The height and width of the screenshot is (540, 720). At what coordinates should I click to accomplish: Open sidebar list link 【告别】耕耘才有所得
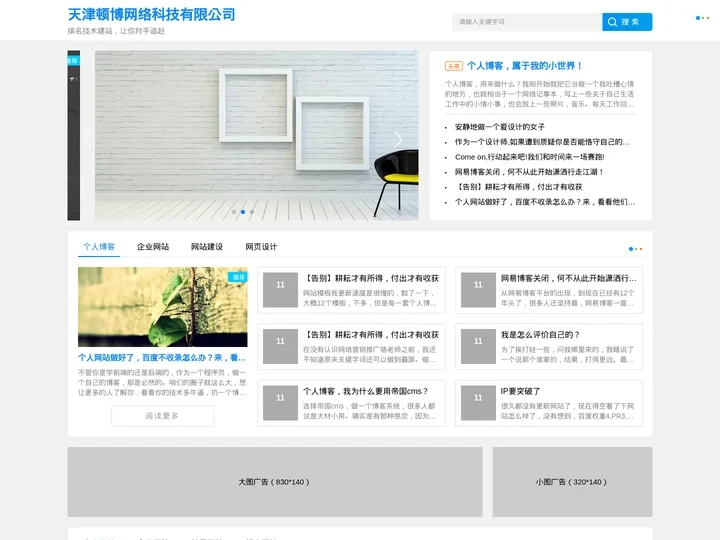[518, 187]
